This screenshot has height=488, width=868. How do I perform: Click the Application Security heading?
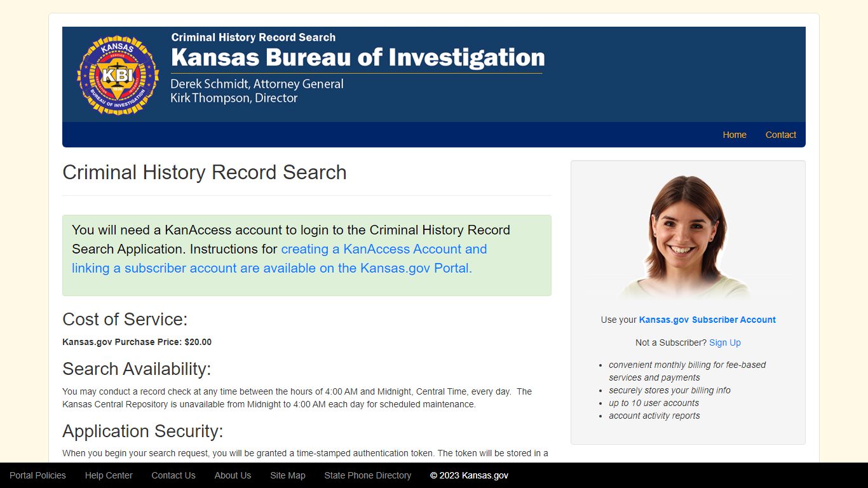coord(143,431)
